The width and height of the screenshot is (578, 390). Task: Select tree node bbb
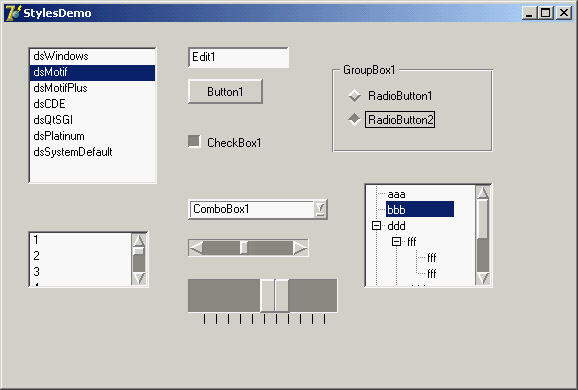pyautogui.click(x=420, y=209)
